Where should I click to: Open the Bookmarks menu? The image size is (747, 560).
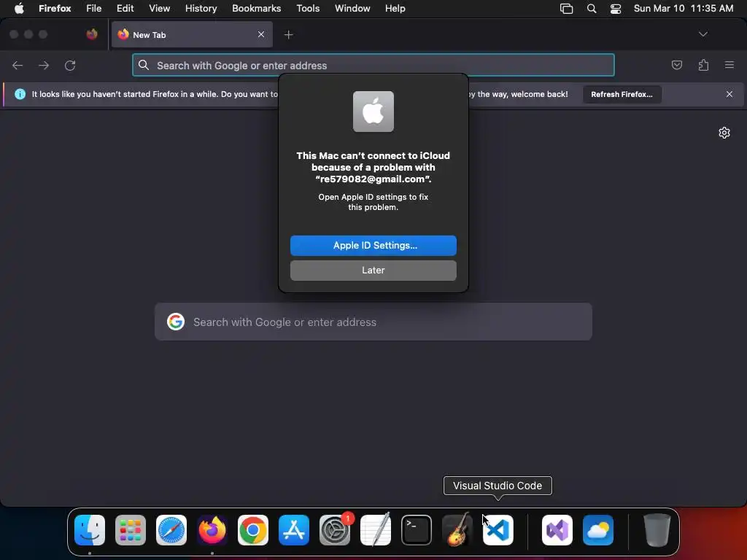[256, 9]
